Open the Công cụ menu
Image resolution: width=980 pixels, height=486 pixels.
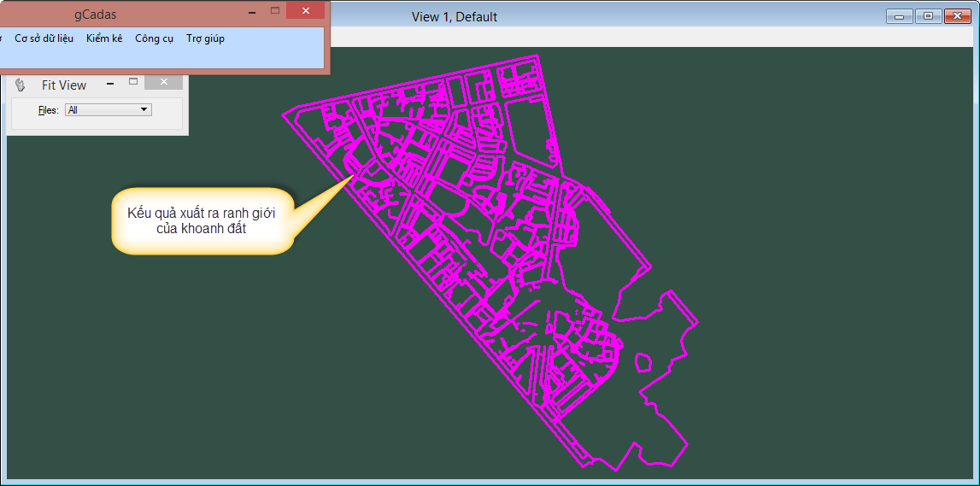coord(154,38)
